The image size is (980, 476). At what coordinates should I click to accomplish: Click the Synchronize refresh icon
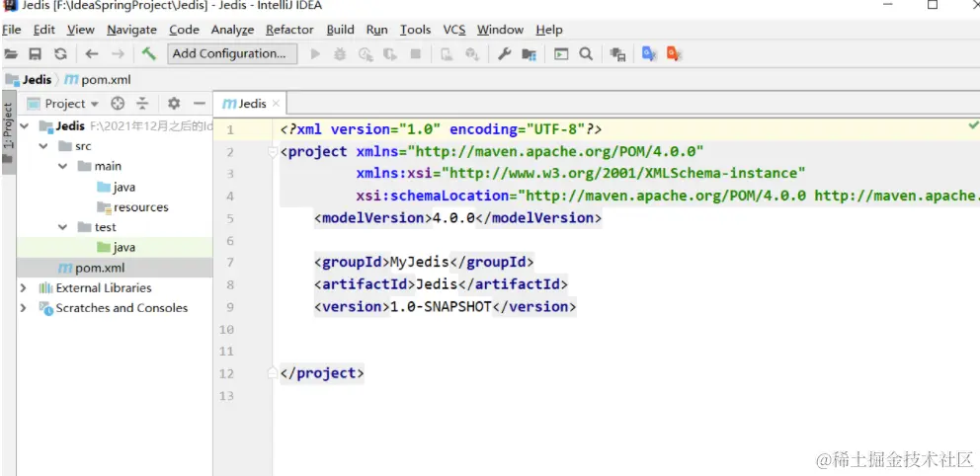60,54
